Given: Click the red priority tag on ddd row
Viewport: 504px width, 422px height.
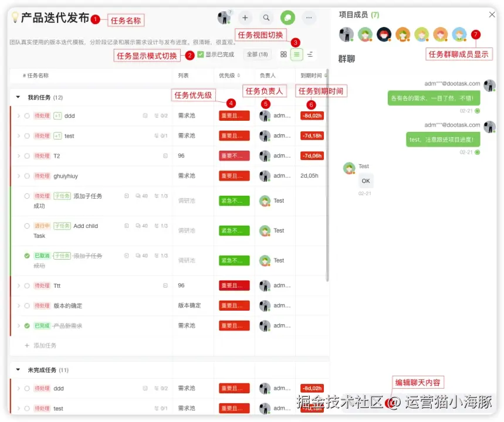Looking at the screenshot, I should point(234,115).
